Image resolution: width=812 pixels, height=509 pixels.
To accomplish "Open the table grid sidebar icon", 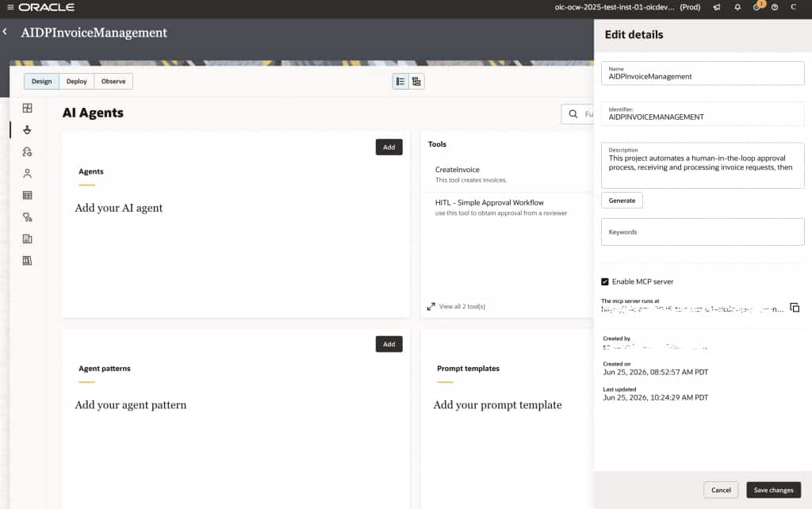I will pos(28,195).
